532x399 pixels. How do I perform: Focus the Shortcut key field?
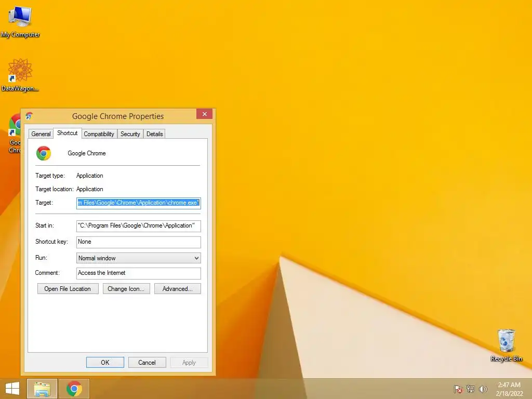point(138,242)
